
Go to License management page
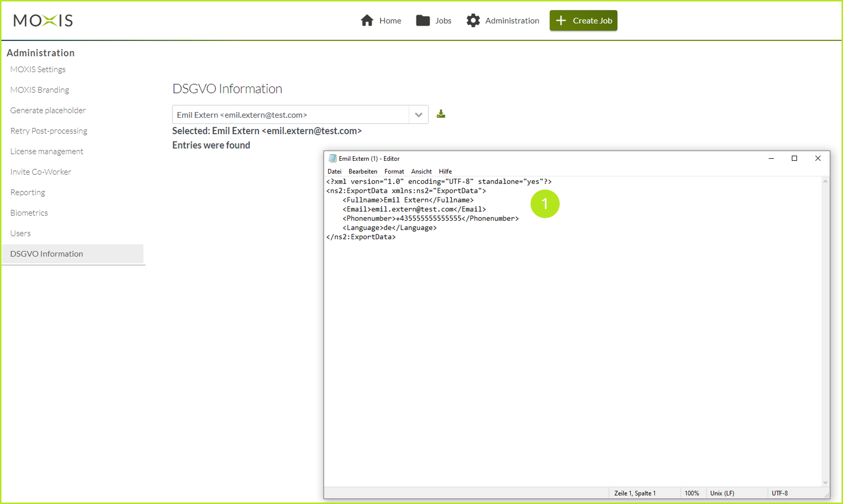coord(47,151)
